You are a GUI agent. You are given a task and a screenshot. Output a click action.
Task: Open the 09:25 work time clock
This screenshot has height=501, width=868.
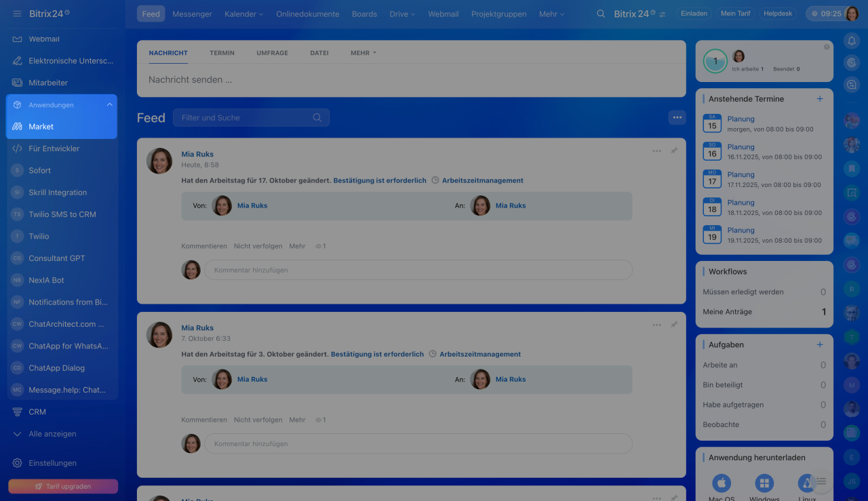click(825, 14)
